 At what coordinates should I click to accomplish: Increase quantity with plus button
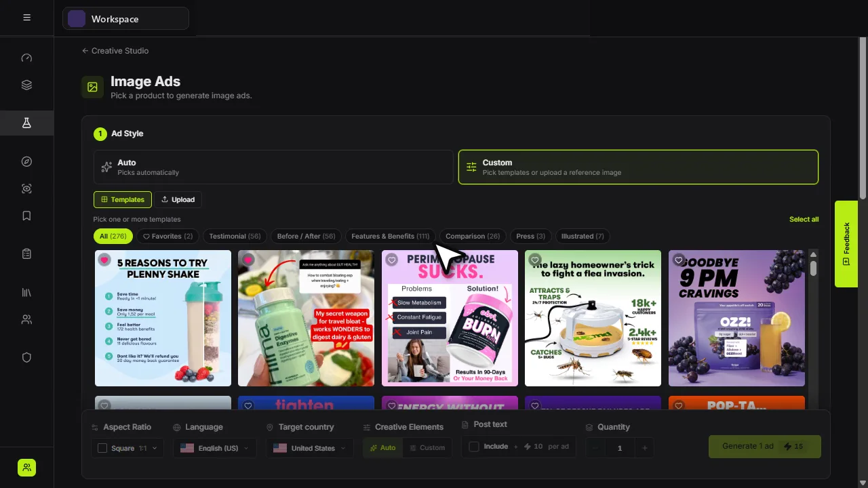(x=644, y=448)
